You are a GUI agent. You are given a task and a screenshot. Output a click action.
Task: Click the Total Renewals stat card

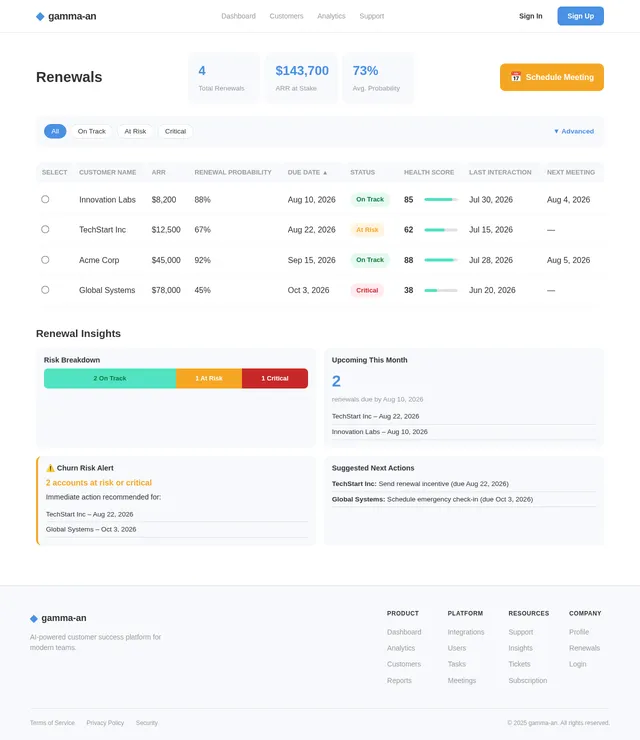click(x=224, y=78)
